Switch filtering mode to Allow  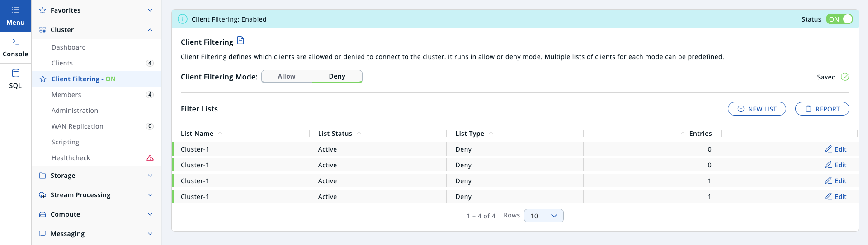tap(287, 76)
